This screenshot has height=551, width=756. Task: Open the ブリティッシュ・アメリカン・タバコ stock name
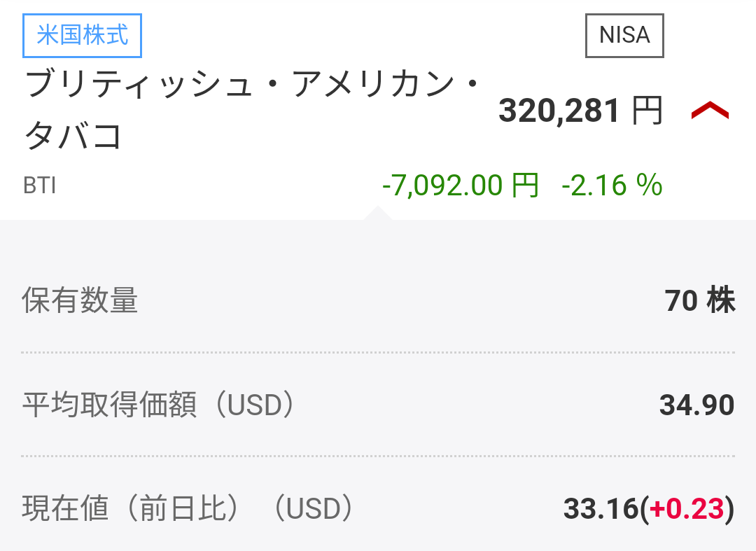click(252, 87)
